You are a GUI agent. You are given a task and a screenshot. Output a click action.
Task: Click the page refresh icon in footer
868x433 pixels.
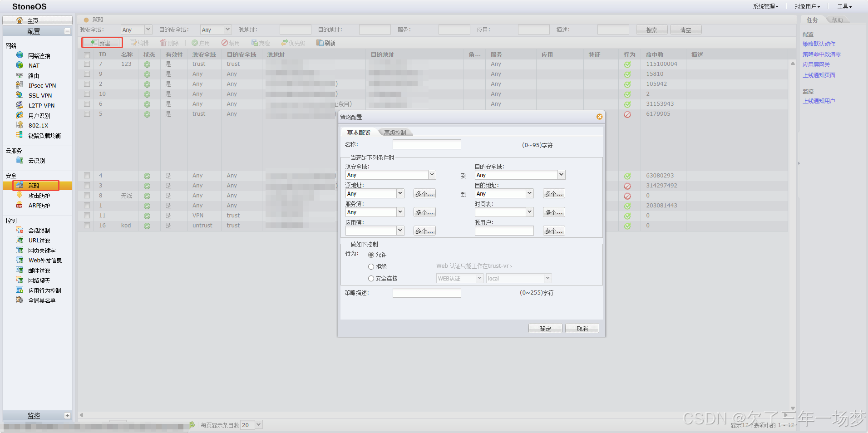point(192,425)
